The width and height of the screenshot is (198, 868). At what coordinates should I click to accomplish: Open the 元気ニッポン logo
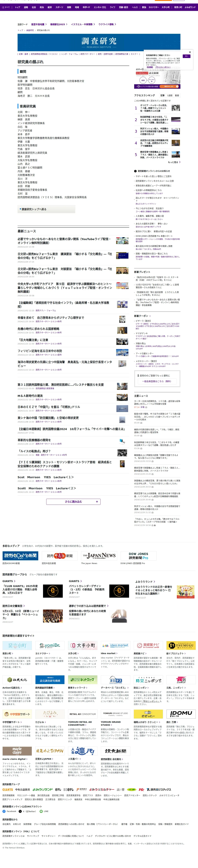coord(181,680)
